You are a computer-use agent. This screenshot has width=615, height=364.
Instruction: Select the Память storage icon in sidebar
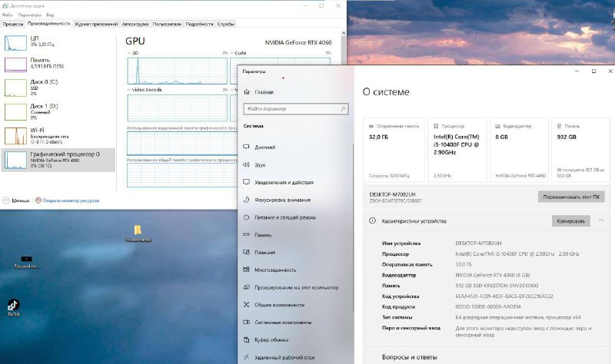246,235
